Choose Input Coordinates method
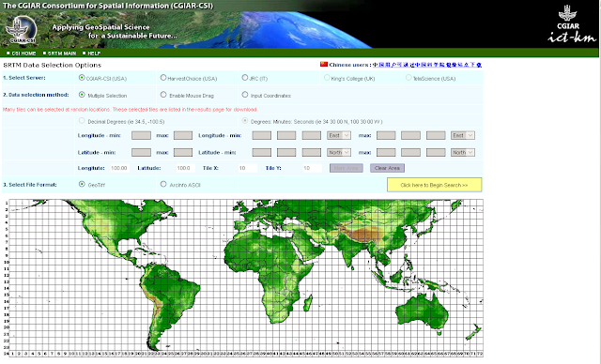Viewport: 601px width, 364px height. pyautogui.click(x=245, y=95)
